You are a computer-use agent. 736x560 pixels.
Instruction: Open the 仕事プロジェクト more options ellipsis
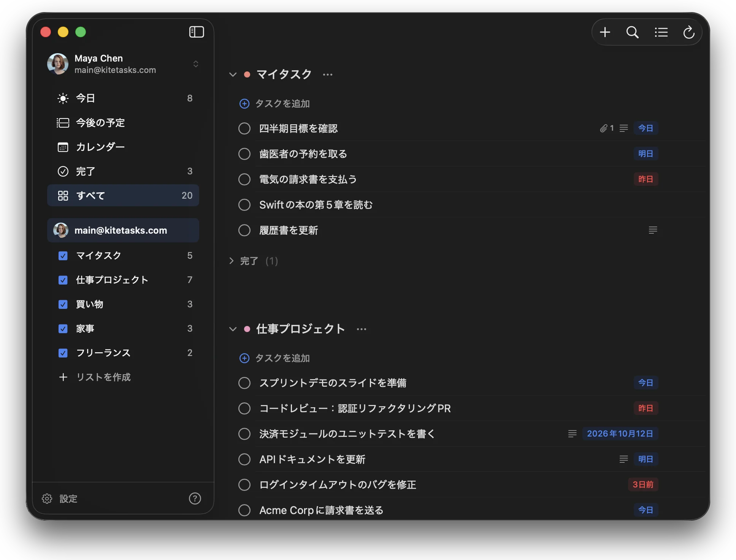tap(362, 329)
